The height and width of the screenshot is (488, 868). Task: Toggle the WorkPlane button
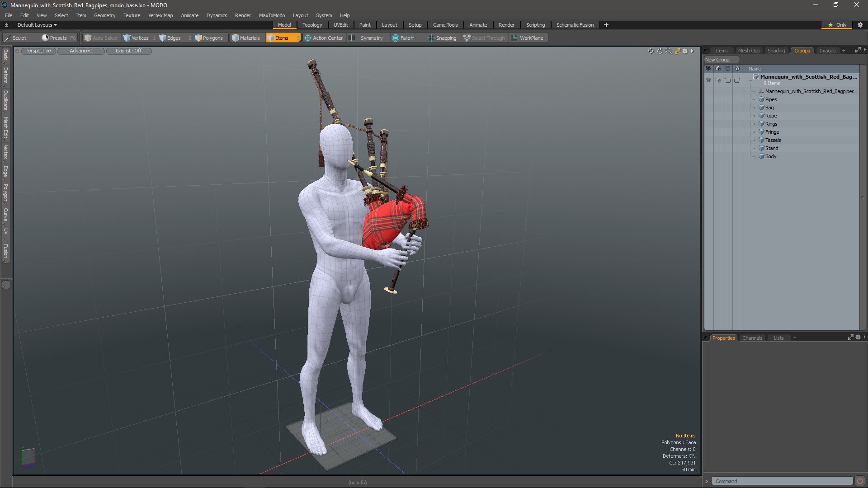(527, 38)
